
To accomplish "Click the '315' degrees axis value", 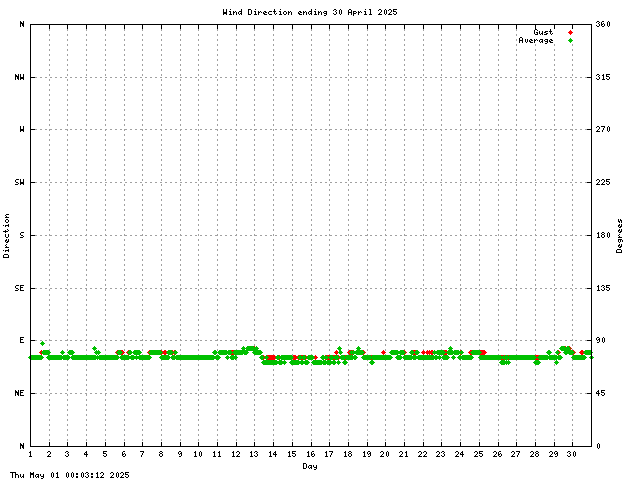I will point(603,77).
